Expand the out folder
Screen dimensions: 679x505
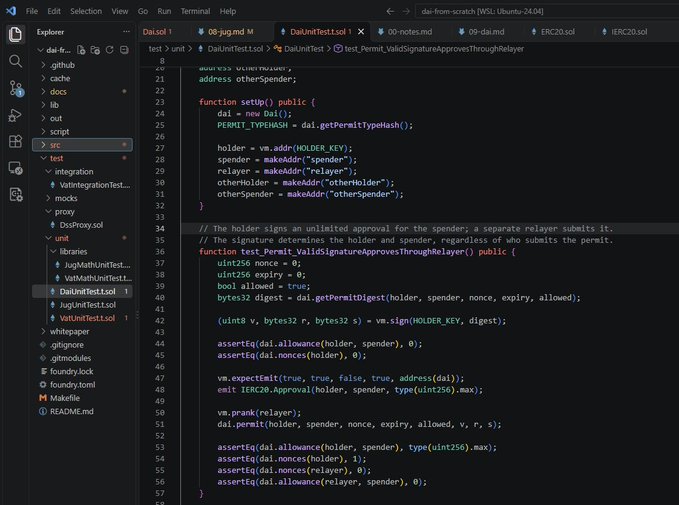point(82,118)
